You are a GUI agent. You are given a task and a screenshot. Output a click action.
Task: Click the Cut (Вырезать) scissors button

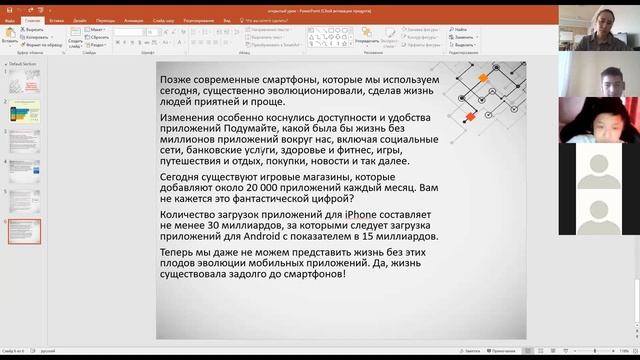pyautogui.click(x=32, y=30)
